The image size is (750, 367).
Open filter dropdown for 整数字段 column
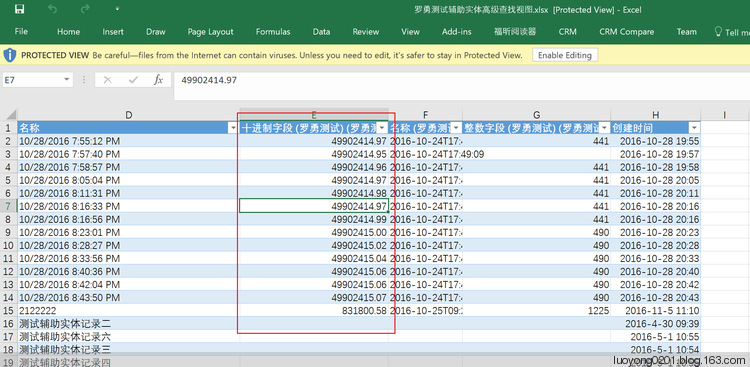click(604, 128)
